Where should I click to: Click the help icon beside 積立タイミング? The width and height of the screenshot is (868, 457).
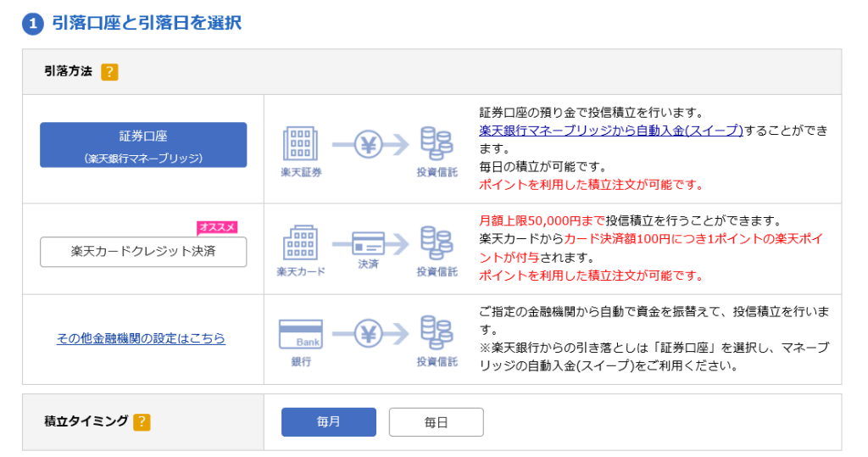142,421
